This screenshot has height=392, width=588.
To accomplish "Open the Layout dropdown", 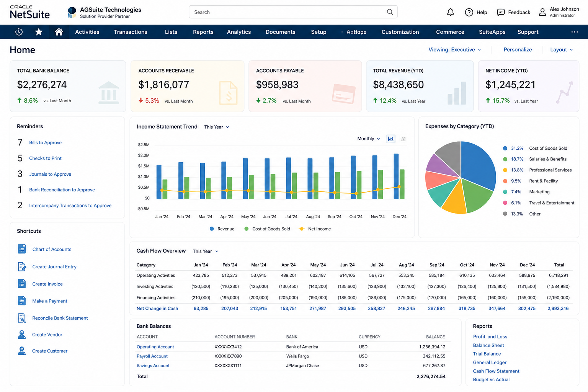I will (562, 50).
